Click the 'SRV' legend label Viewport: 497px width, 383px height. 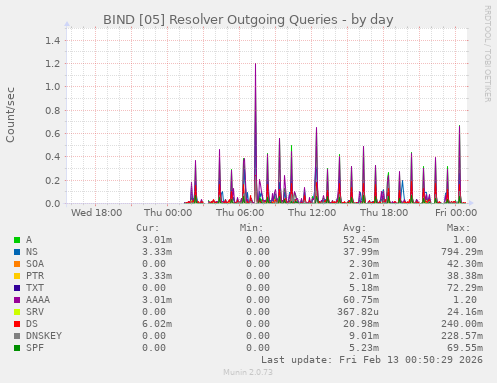35,312
